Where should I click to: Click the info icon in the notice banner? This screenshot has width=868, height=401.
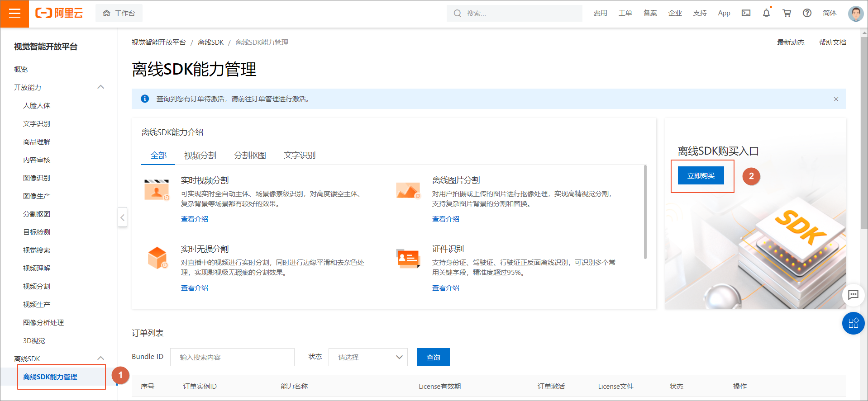click(x=145, y=99)
